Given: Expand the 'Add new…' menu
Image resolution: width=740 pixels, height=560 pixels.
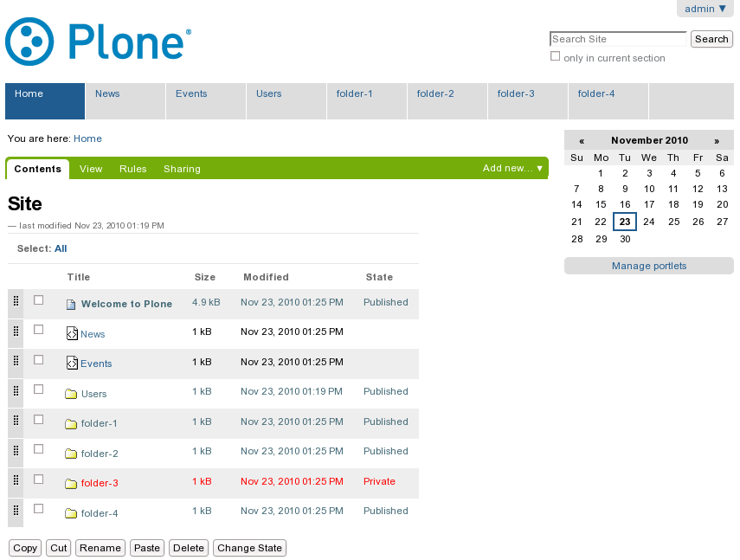Looking at the screenshot, I should coord(513,169).
